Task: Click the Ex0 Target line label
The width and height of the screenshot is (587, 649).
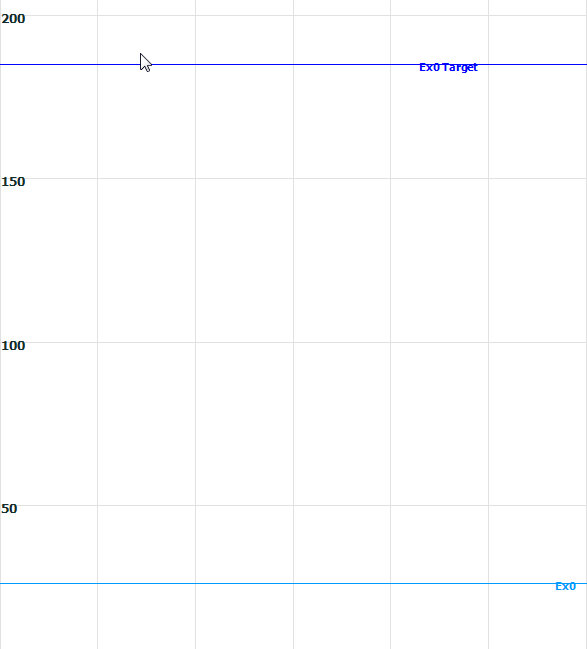Action: (x=448, y=67)
